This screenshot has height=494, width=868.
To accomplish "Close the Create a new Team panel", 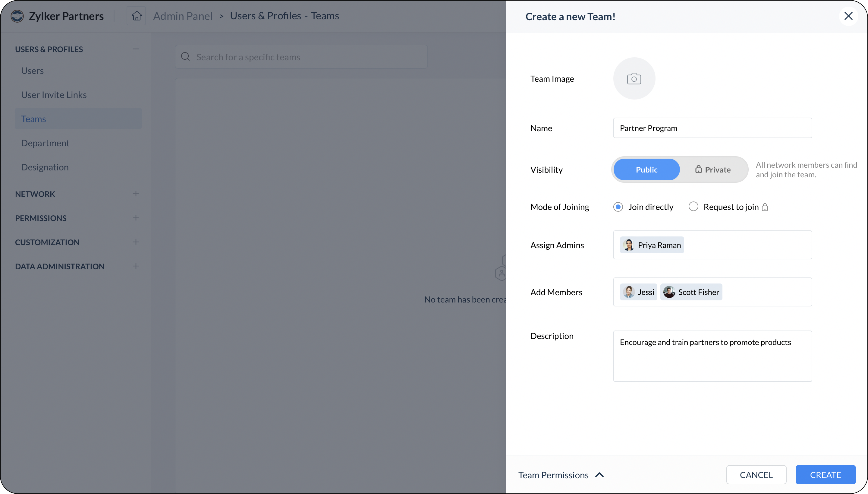I will 848,16.
